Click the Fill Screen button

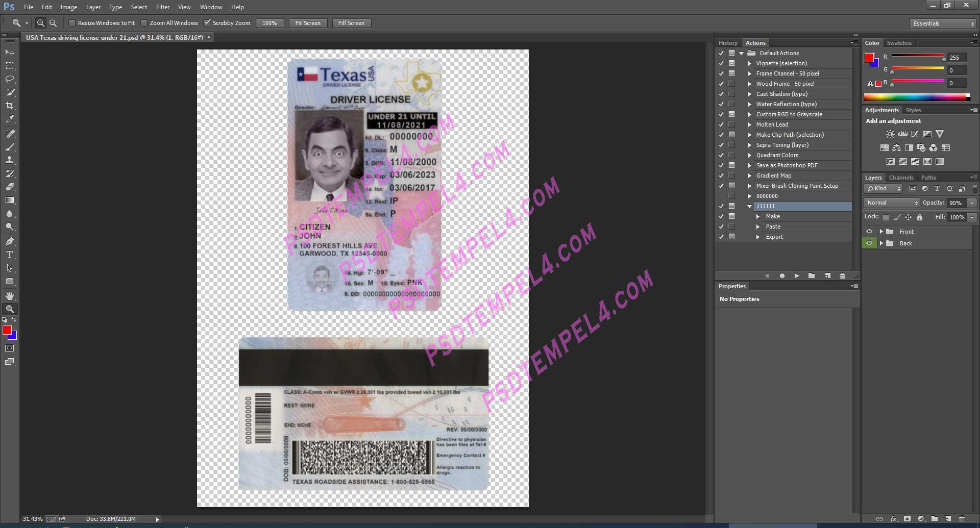pyautogui.click(x=351, y=23)
